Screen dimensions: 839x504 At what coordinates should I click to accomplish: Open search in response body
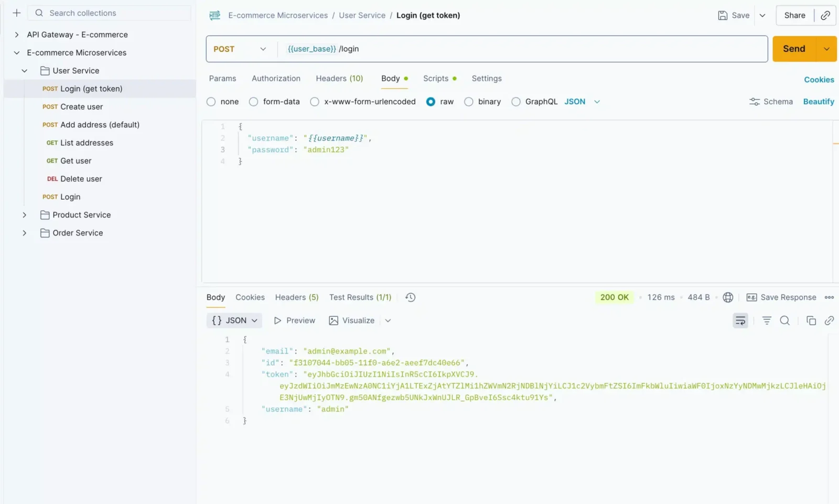pos(784,320)
